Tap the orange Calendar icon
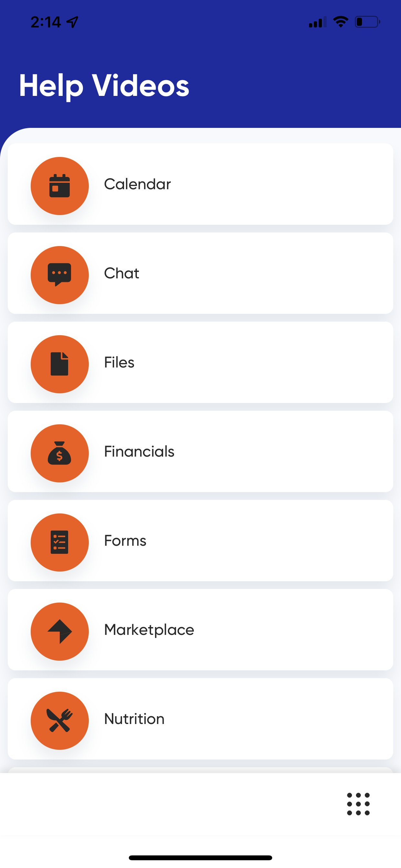 click(60, 186)
